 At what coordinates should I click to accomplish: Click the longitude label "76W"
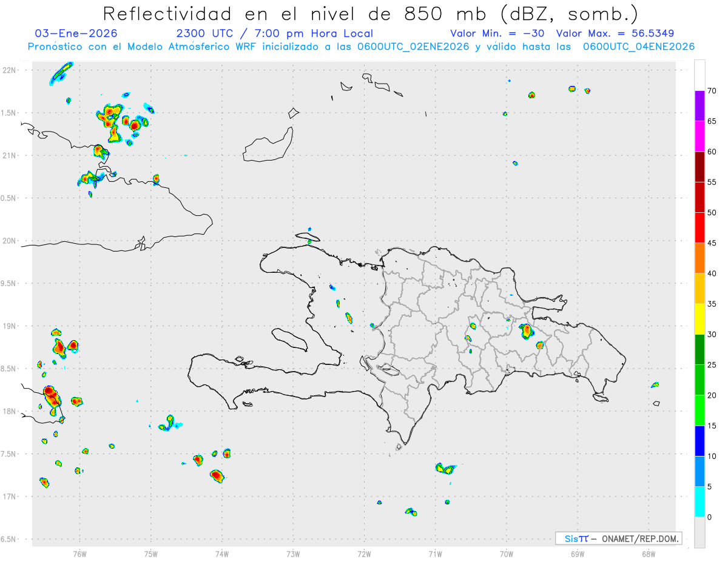pos(80,554)
